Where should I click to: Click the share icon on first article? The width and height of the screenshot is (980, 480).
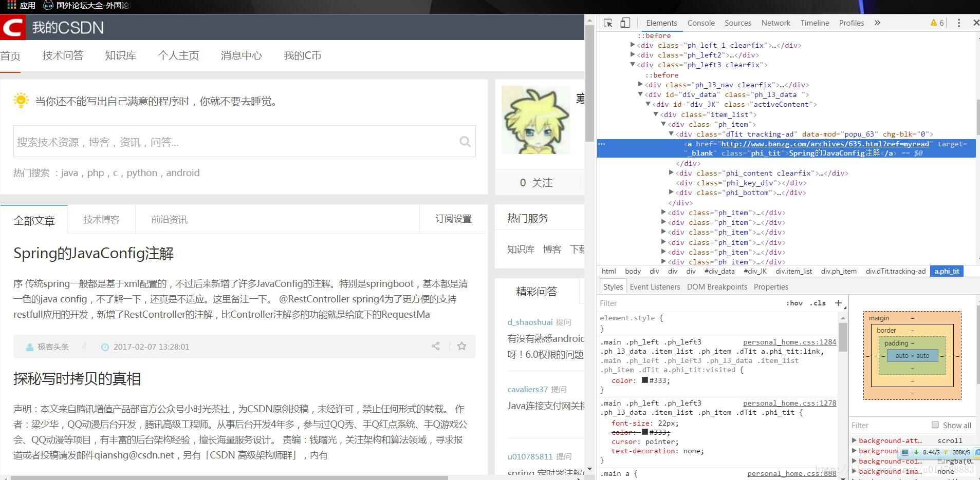click(x=435, y=347)
